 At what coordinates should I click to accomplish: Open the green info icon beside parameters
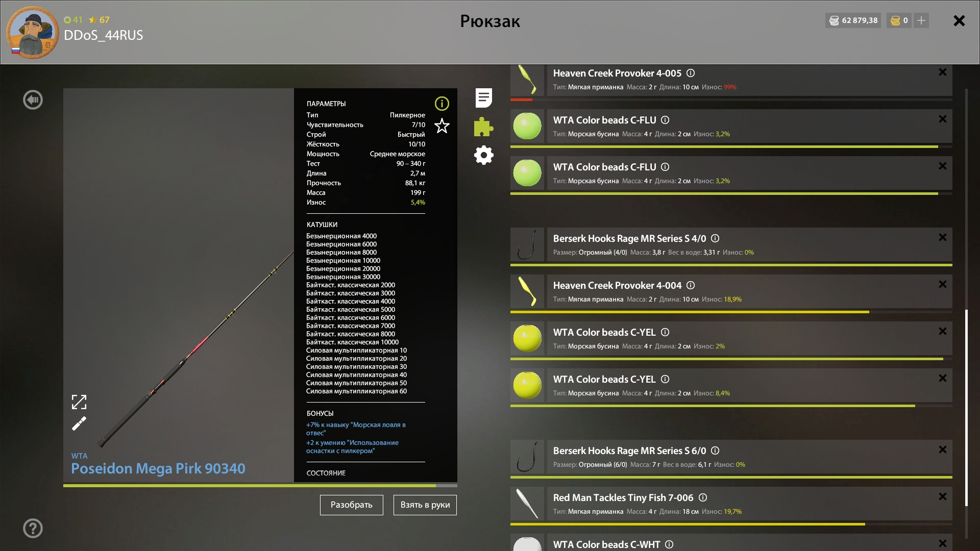coord(442,104)
